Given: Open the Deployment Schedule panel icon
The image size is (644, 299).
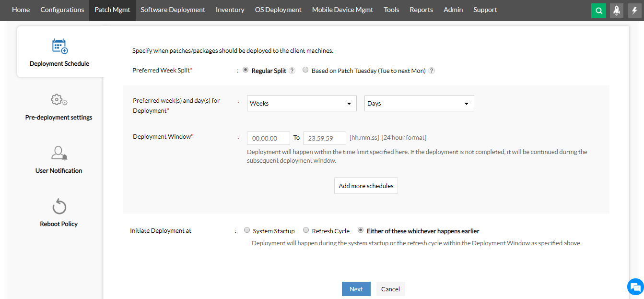Looking at the screenshot, I should [x=59, y=46].
